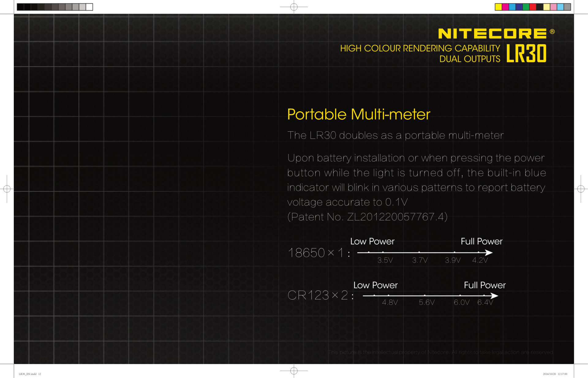
Task: Click the magenta swatch in the color bar
Action: 505,7
